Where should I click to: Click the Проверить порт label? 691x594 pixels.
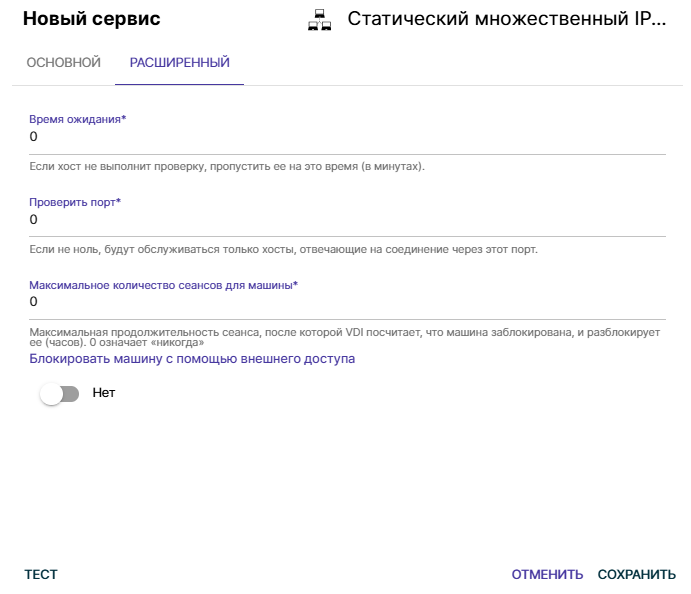click(75, 202)
